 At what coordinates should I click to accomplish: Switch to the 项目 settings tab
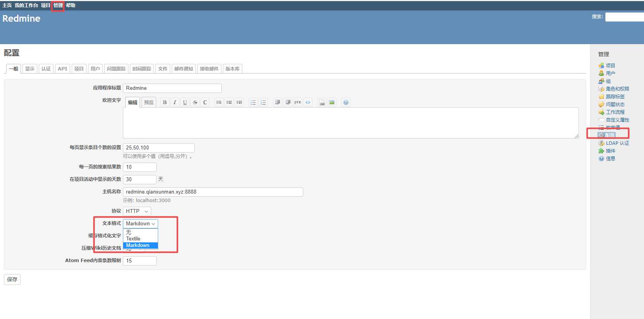(x=79, y=69)
